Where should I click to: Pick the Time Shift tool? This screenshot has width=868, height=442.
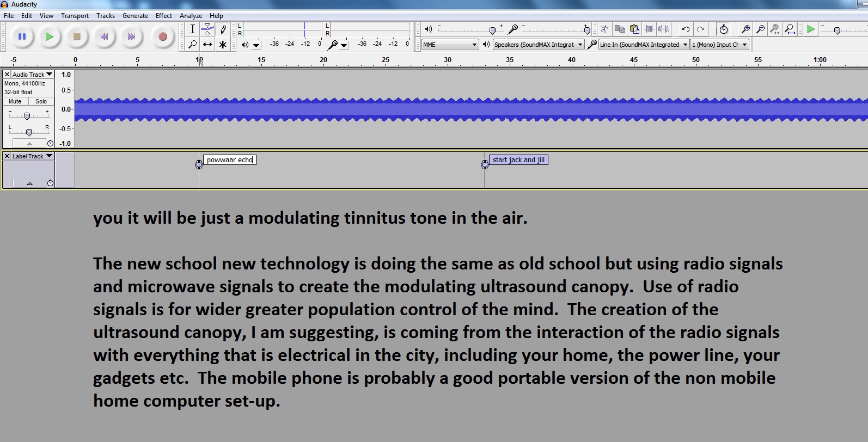pos(207,45)
